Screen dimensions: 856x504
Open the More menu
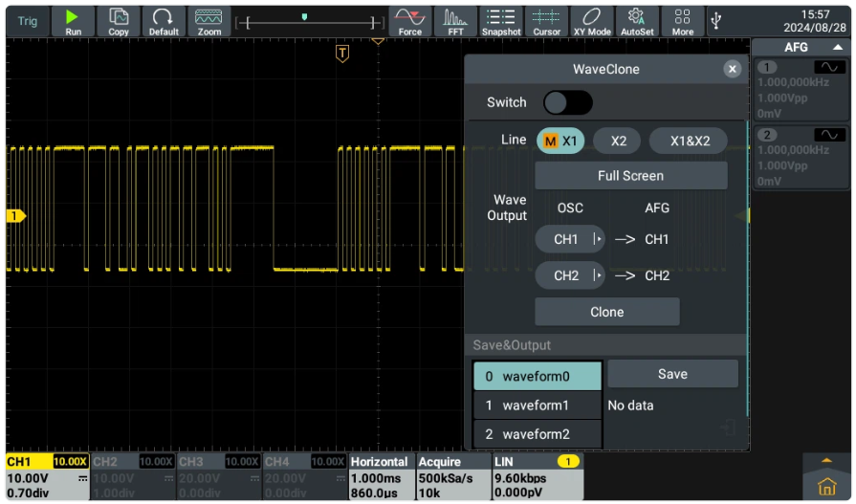(682, 20)
